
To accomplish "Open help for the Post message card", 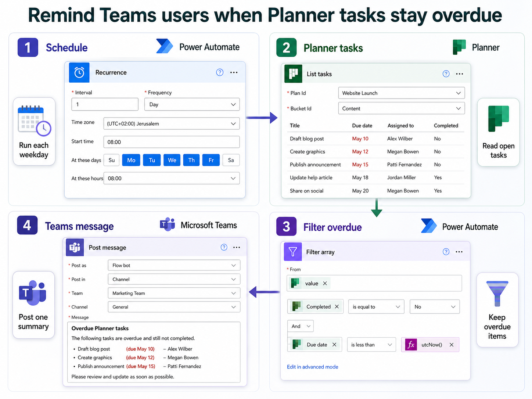I will click(224, 247).
